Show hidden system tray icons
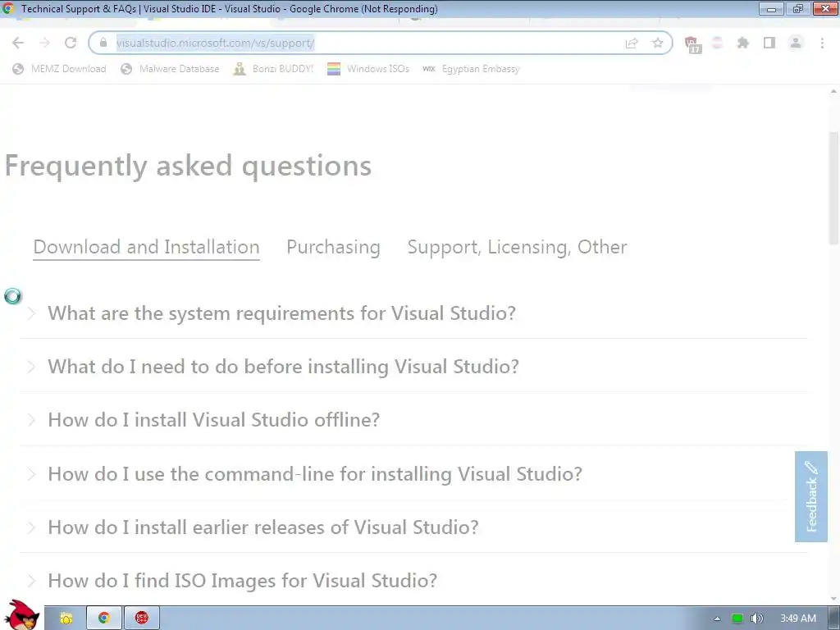This screenshot has height=630, width=840. [x=717, y=619]
